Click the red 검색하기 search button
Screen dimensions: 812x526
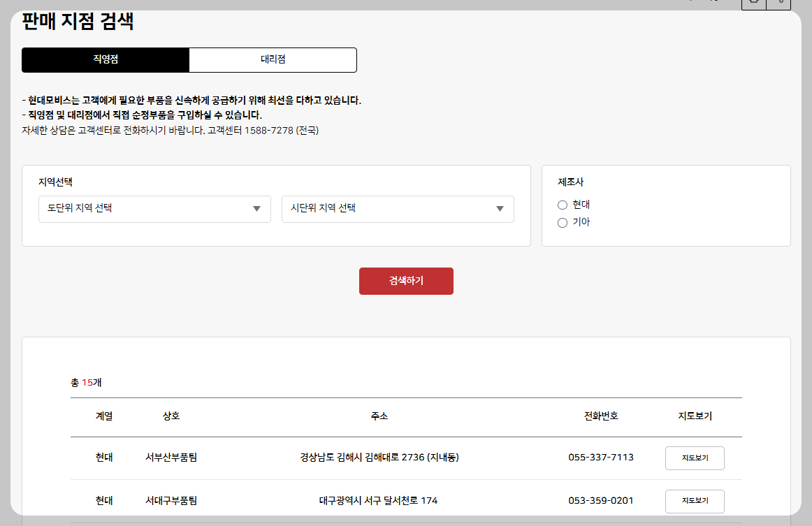pyautogui.click(x=406, y=281)
